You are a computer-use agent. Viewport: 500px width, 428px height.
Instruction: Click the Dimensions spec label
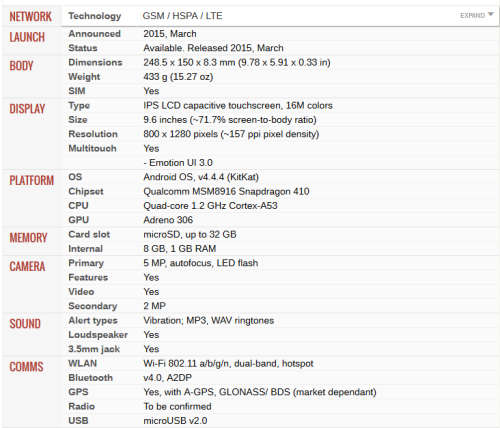[95, 62]
